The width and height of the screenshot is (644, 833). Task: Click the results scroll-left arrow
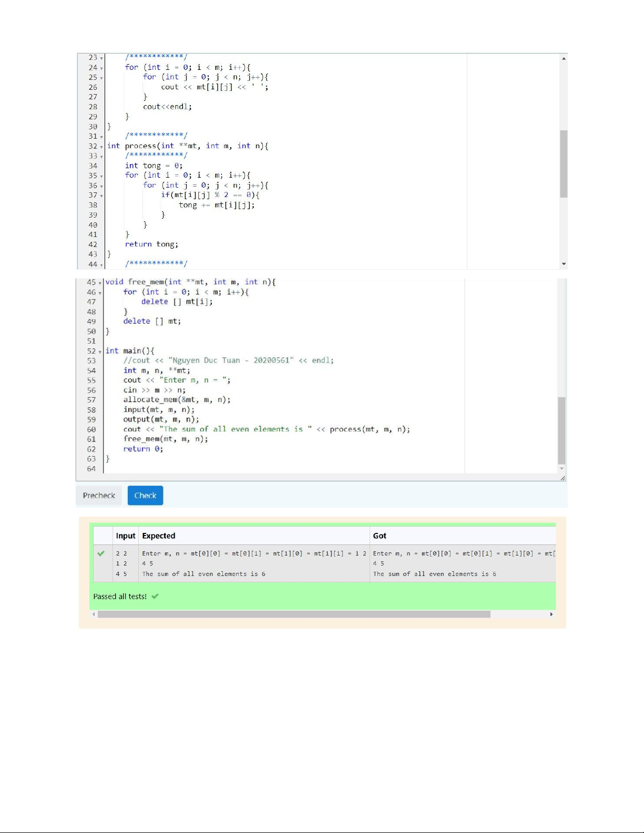(94, 614)
